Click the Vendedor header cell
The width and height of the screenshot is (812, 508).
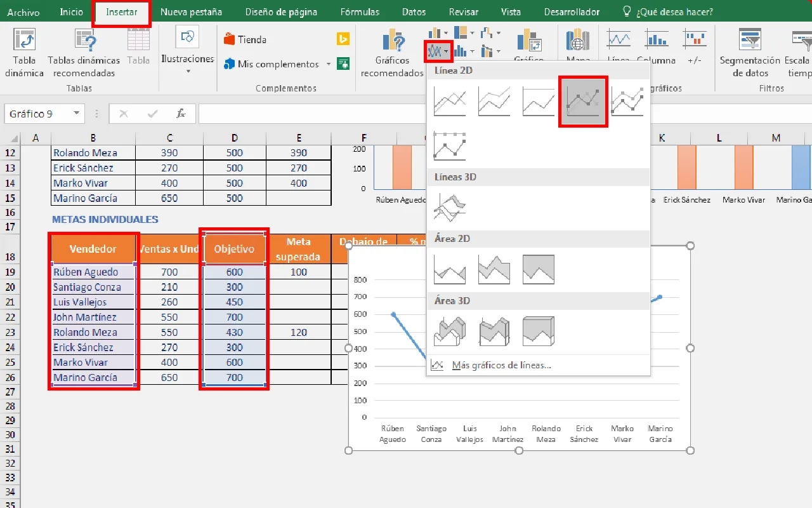coord(93,249)
